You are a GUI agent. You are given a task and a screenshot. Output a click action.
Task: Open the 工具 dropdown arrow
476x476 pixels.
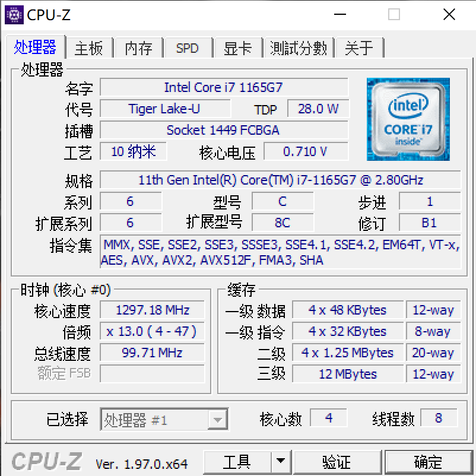281,461
